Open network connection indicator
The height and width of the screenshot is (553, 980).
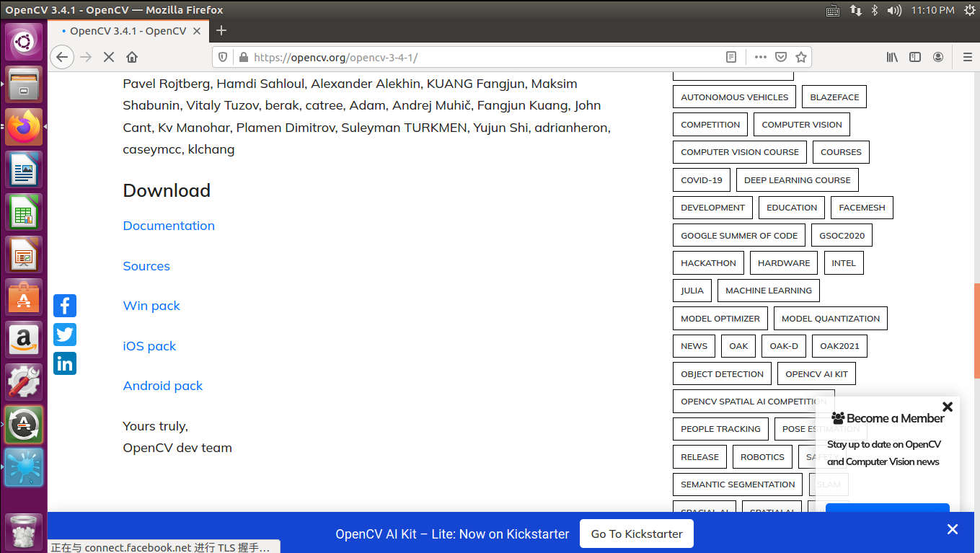coord(855,10)
